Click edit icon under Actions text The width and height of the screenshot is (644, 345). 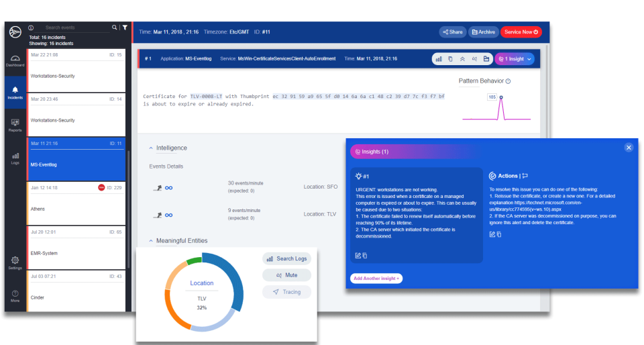tap(492, 234)
